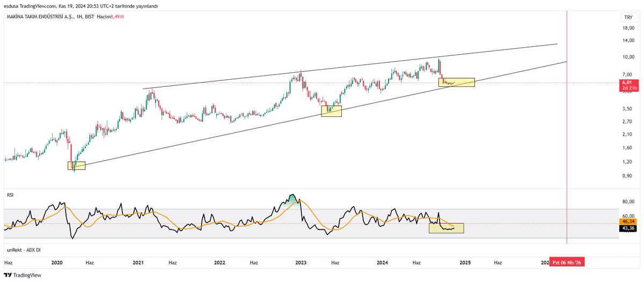The width and height of the screenshot is (644, 282).
Task: Click the 2020 time axis label
Action: coord(57,263)
